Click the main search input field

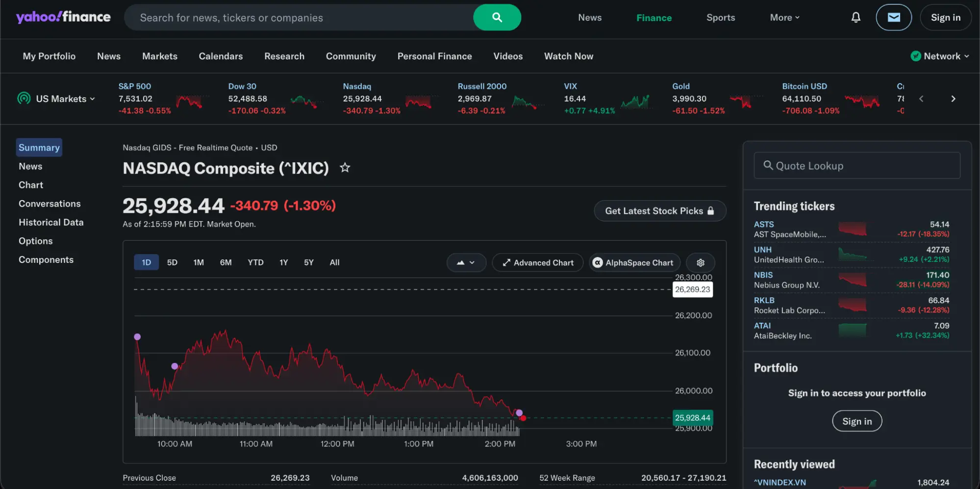pos(299,17)
